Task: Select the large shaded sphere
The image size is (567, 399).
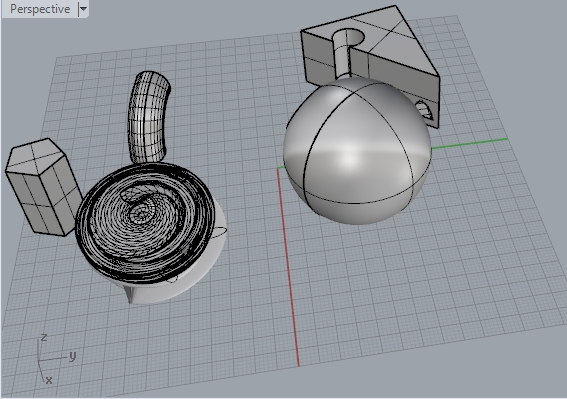Action: [357, 151]
